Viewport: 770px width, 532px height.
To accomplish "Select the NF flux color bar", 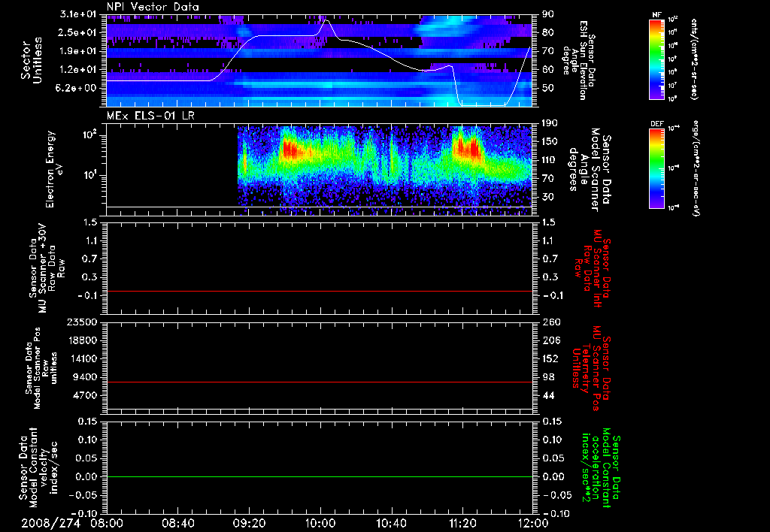I will click(x=656, y=59).
